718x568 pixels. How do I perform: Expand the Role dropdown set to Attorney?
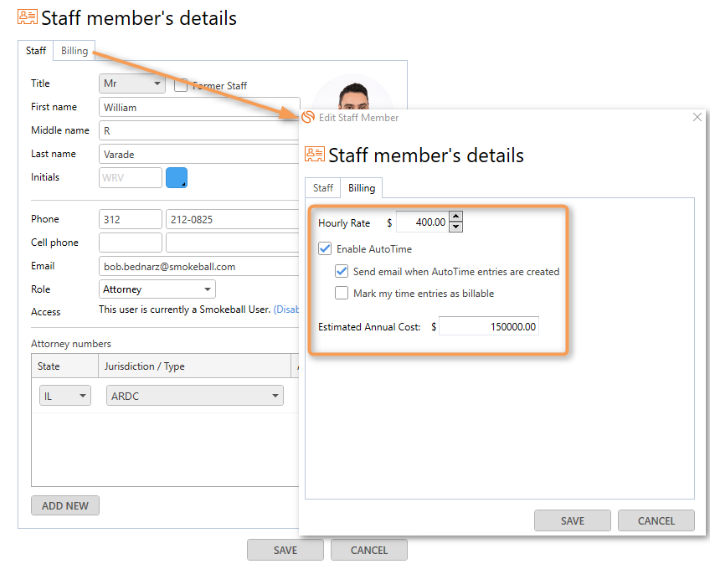pos(157,289)
